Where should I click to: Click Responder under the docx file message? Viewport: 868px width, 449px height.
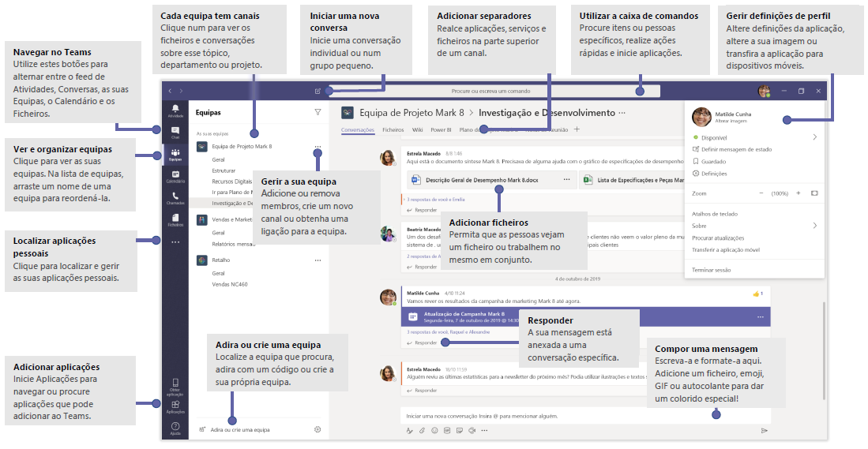coord(423,210)
